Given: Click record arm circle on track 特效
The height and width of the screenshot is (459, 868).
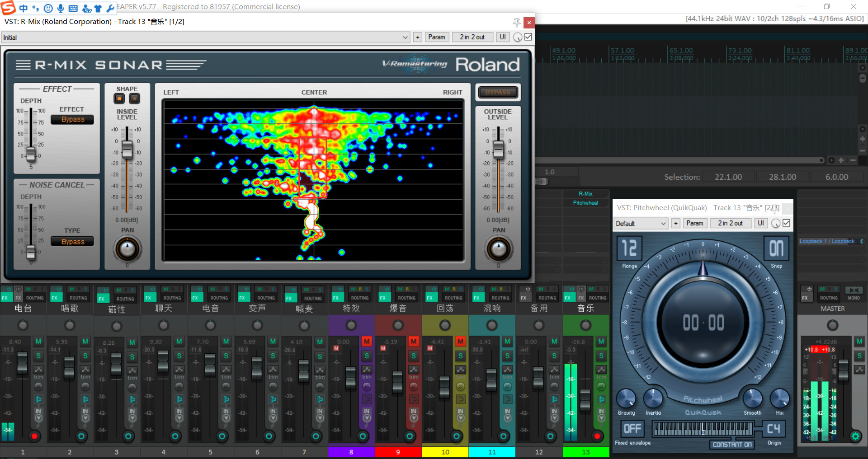Looking at the screenshot, I should (363, 436).
